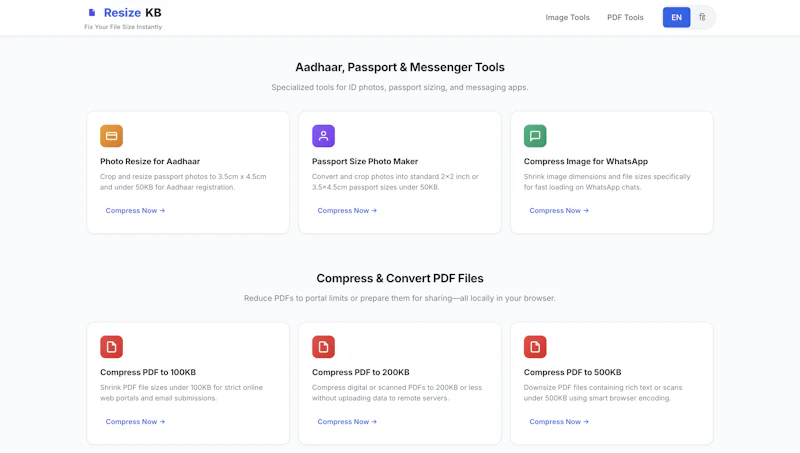Click the orange Aadhaar card icon
Image resolution: width=800 pixels, height=453 pixels.
[x=111, y=136]
